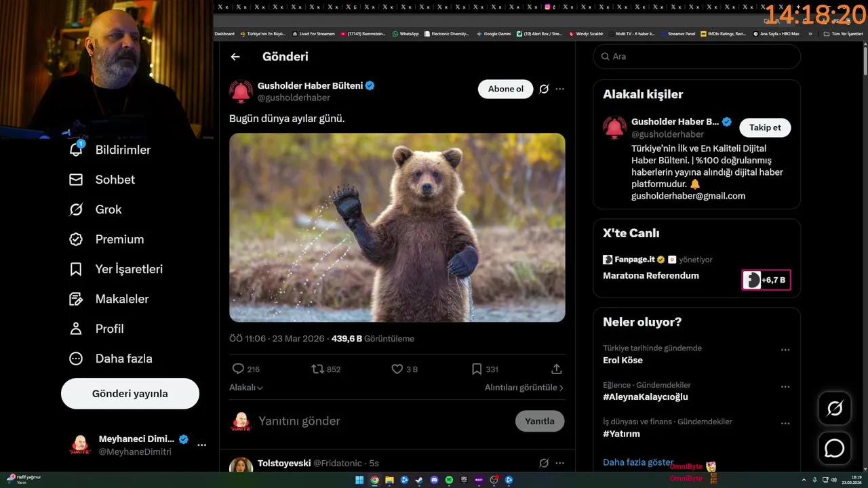868x488 pixels.
Task: Click Grok icon next to Abone ol
Action: point(544,89)
